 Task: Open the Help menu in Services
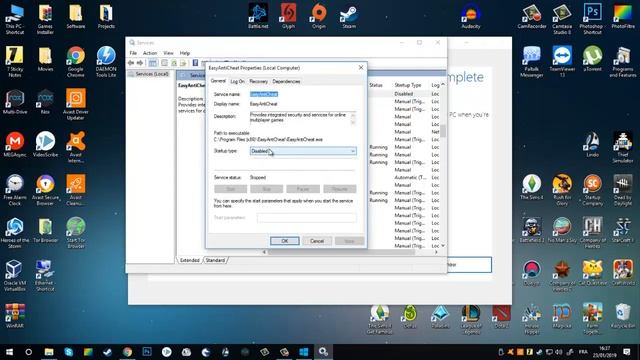(x=185, y=53)
